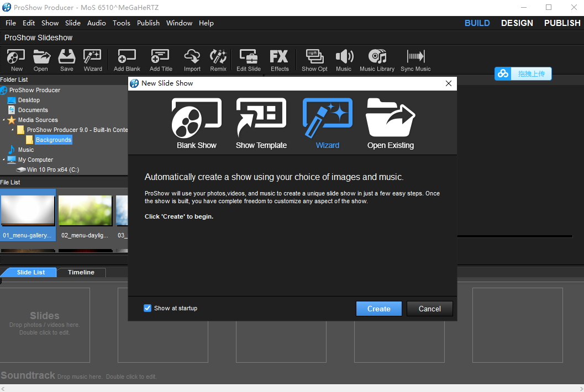The image size is (584, 392).
Task: Switch to the PUBLISH workspace
Action: pyautogui.click(x=562, y=23)
